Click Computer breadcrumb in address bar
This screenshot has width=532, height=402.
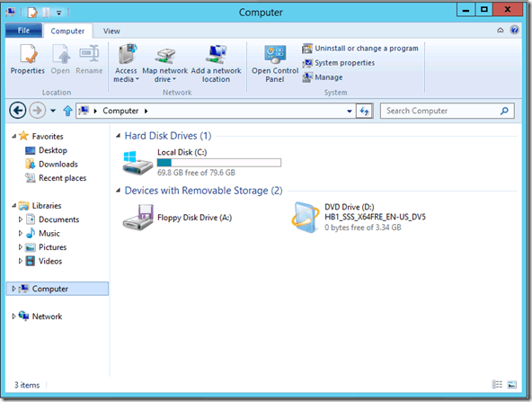click(x=120, y=111)
